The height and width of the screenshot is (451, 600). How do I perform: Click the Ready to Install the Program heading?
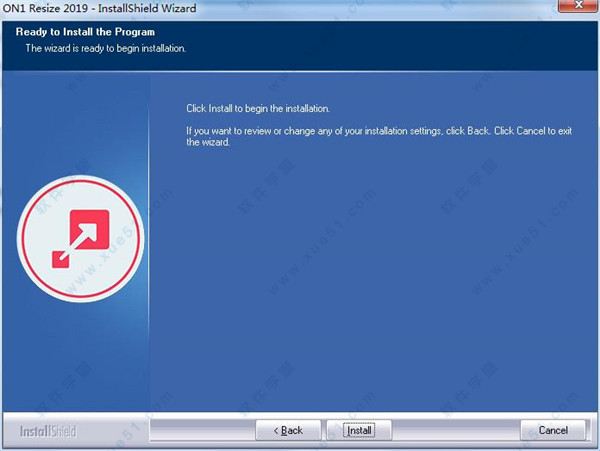[x=85, y=33]
